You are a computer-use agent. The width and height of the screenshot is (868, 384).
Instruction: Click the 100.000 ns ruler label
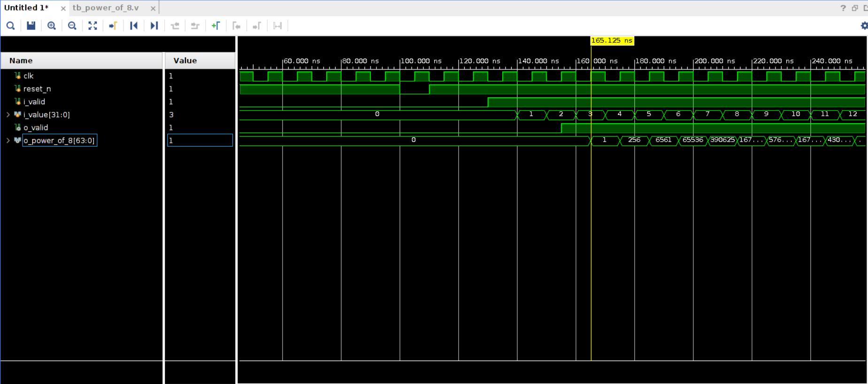421,61
